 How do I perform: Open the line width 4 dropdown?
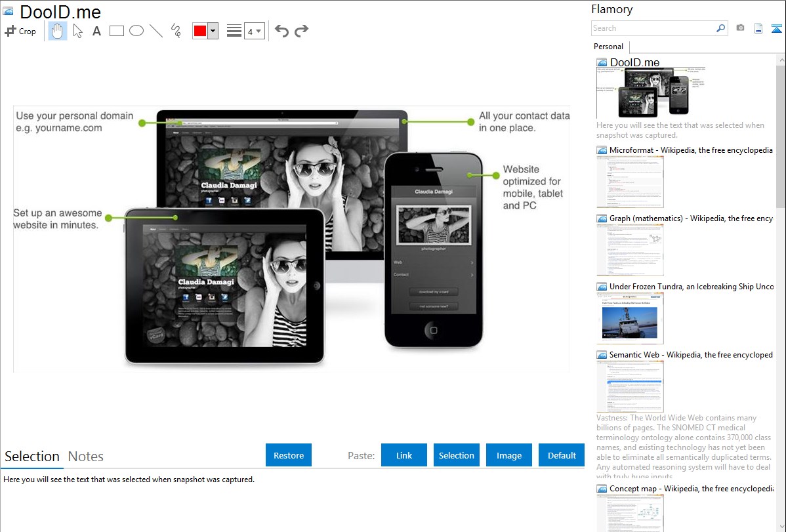[x=255, y=31]
